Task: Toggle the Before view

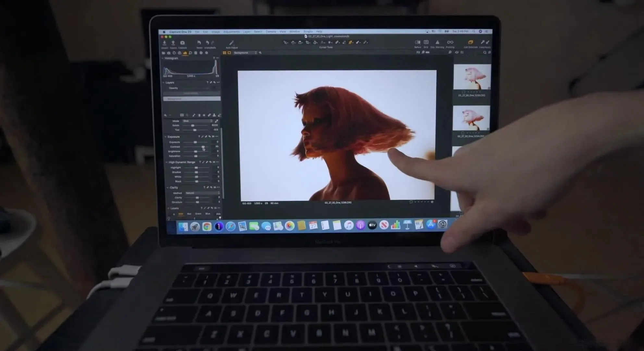Action: pyautogui.click(x=418, y=43)
